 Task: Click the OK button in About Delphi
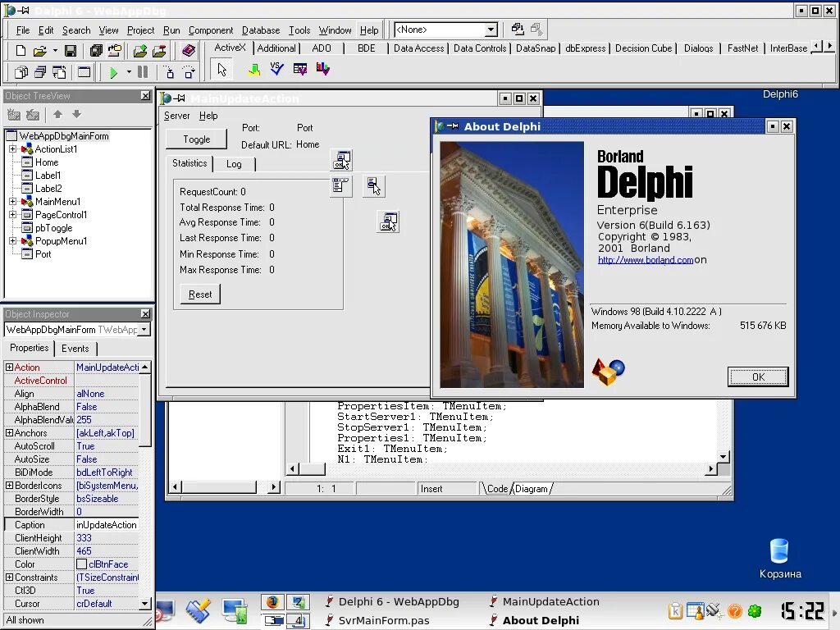pos(758,377)
